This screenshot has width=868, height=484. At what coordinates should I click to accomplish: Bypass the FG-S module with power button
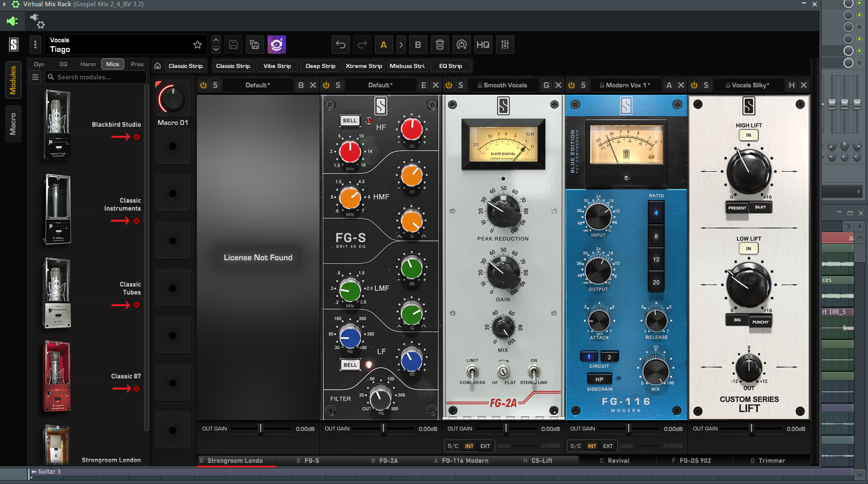click(326, 85)
